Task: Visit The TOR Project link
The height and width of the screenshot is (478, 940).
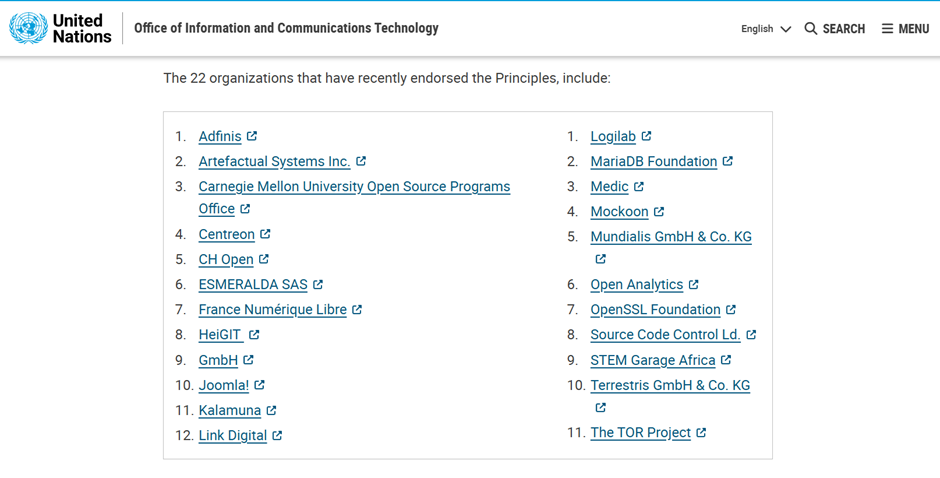Action: coord(640,432)
